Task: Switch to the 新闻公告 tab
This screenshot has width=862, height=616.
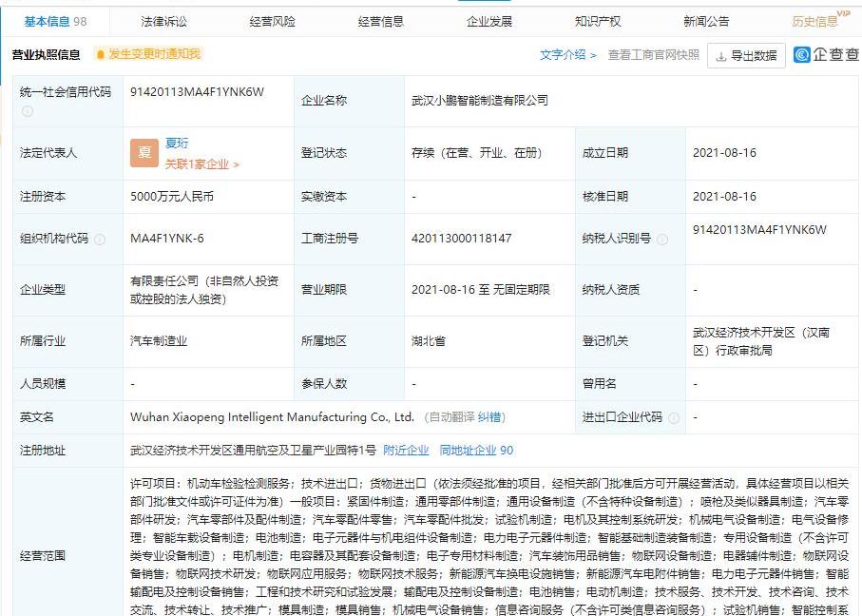Action: pyautogui.click(x=706, y=22)
